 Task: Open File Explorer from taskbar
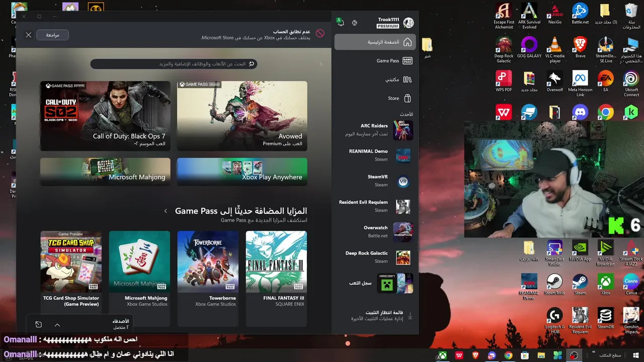click(541, 355)
